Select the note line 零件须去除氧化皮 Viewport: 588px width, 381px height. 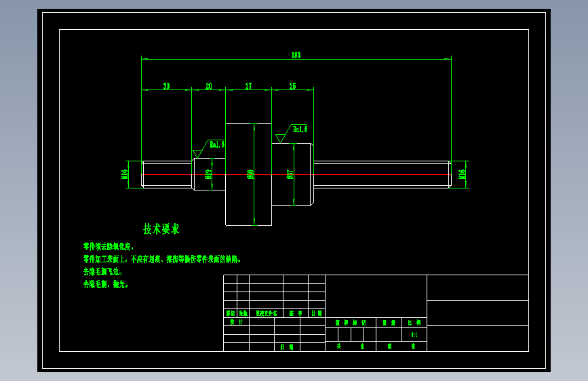tap(109, 247)
